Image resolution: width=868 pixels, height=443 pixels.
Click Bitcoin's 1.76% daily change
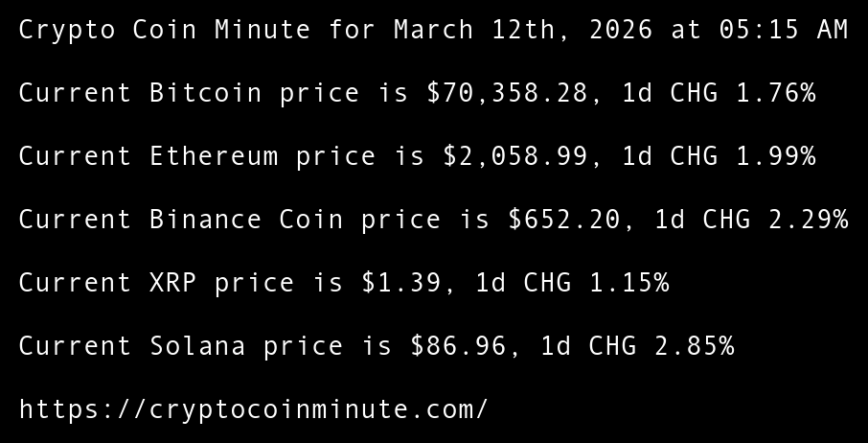tap(775, 93)
